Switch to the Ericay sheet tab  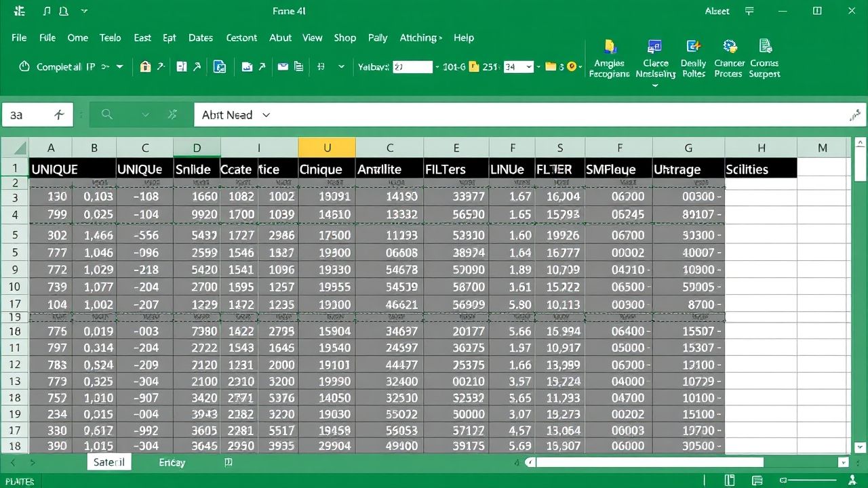pos(172,462)
